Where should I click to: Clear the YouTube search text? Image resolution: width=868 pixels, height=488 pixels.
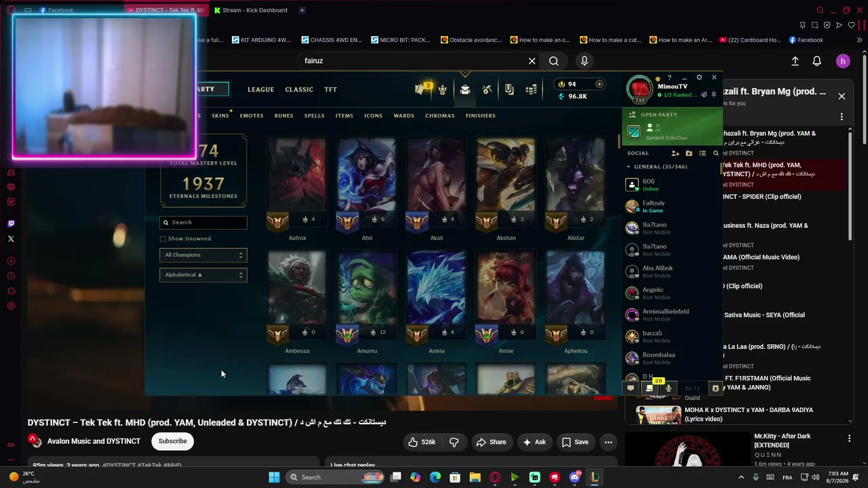pyautogui.click(x=532, y=61)
